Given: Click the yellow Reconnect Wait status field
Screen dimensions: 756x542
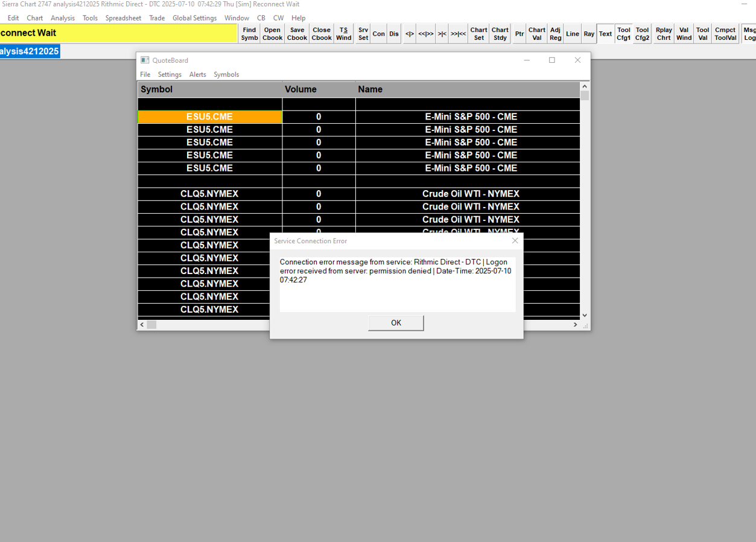Looking at the screenshot, I should (x=118, y=33).
